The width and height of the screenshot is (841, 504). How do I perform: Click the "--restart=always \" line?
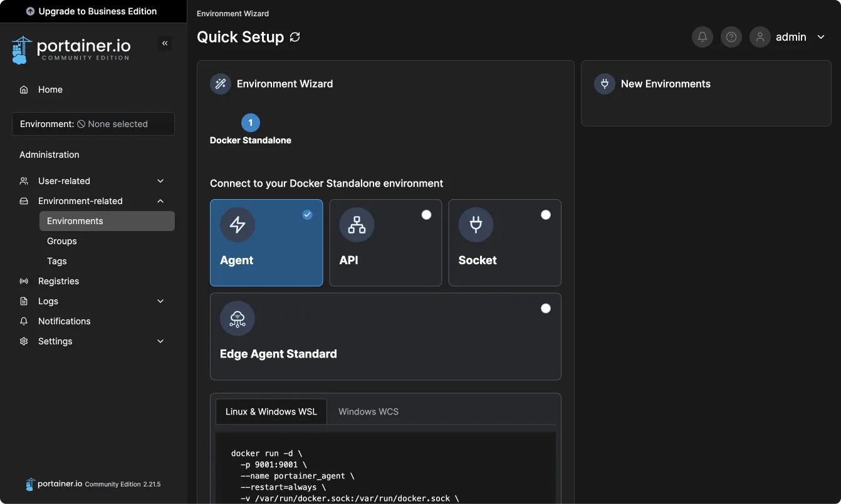[x=283, y=487]
